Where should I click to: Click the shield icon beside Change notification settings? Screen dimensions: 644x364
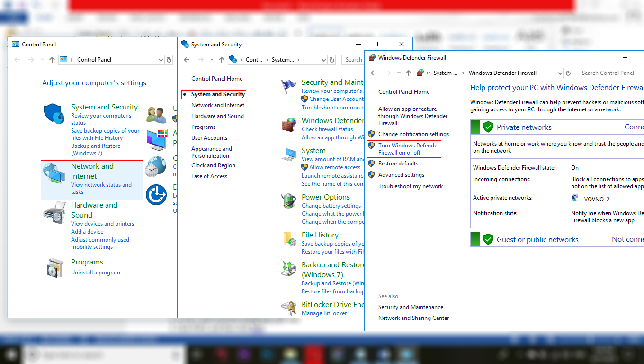click(x=372, y=134)
